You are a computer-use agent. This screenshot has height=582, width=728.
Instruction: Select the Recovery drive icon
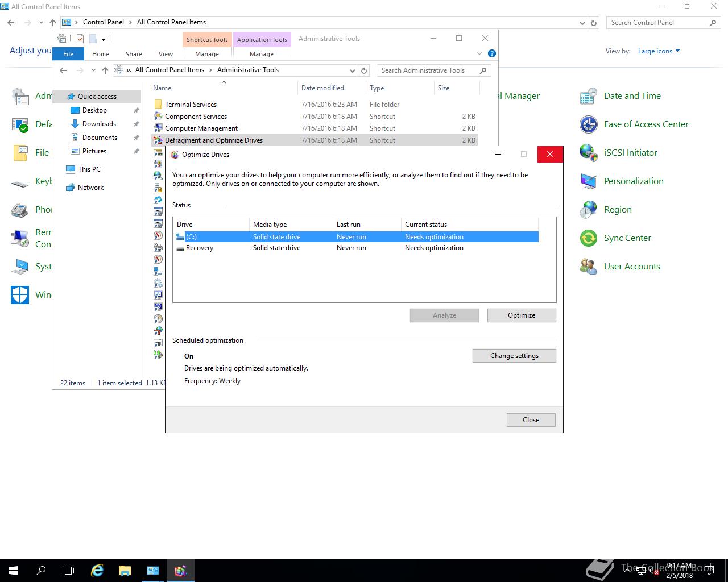tap(180, 248)
